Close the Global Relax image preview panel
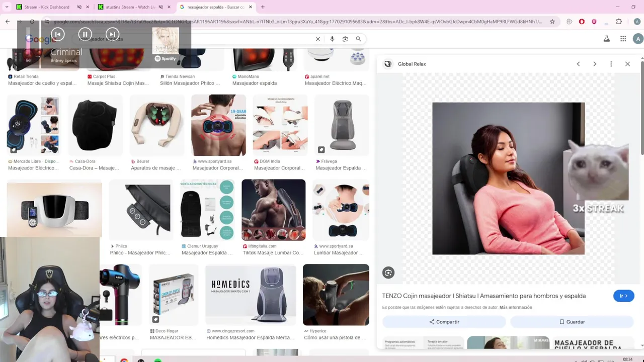 point(627,64)
